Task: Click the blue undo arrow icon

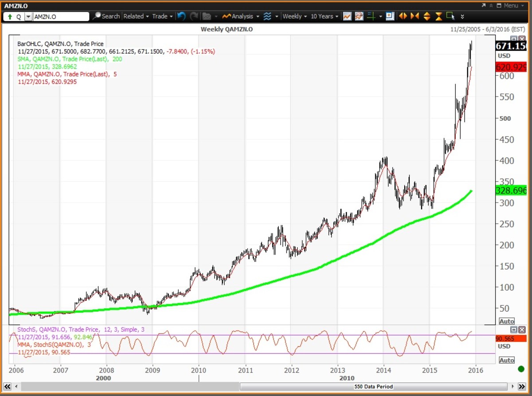Action: pyautogui.click(x=181, y=16)
